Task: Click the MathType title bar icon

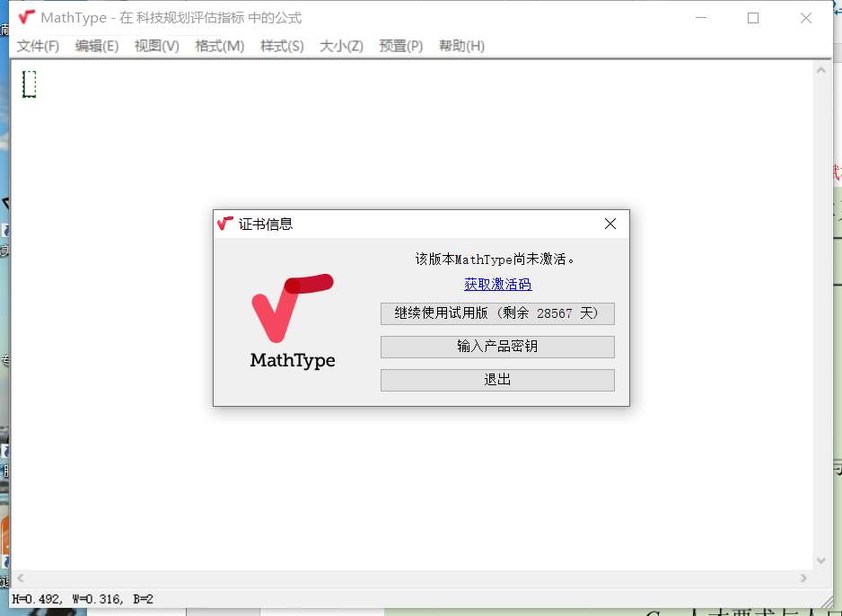Action: [x=26, y=18]
